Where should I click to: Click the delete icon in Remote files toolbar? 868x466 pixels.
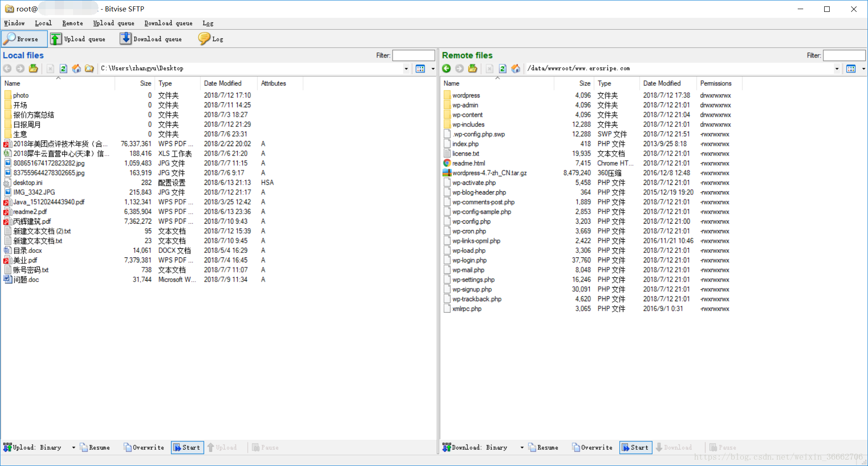point(489,68)
